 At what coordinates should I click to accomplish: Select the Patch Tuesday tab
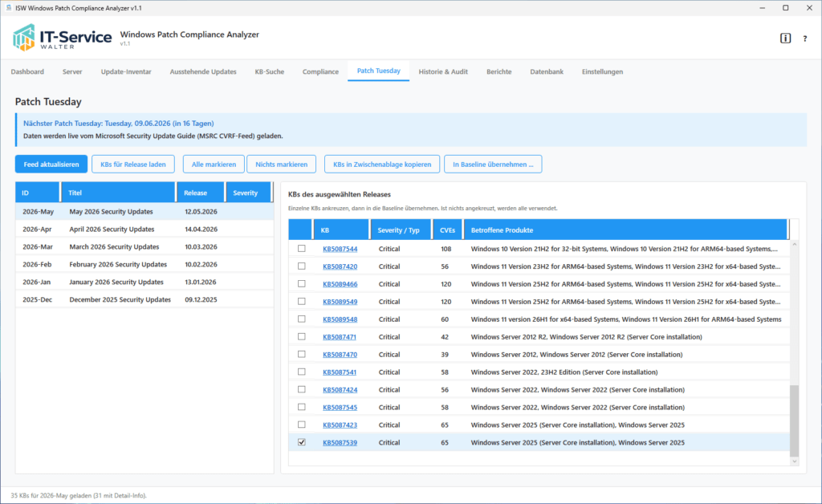click(x=379, y=71)
